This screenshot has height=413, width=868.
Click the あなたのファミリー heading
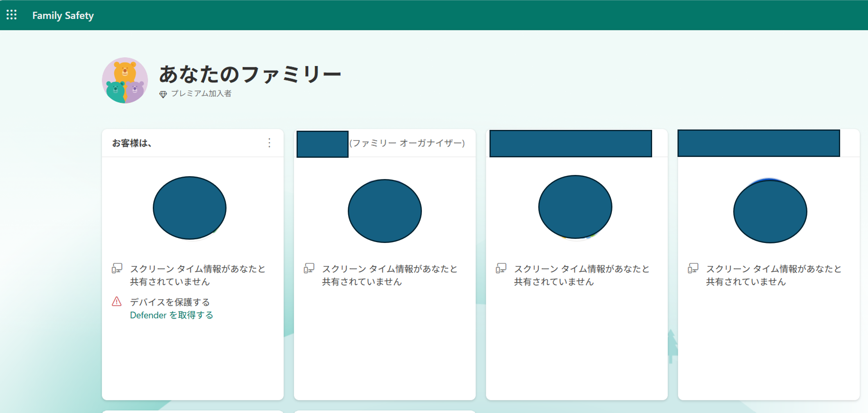[x=250, y=75]
